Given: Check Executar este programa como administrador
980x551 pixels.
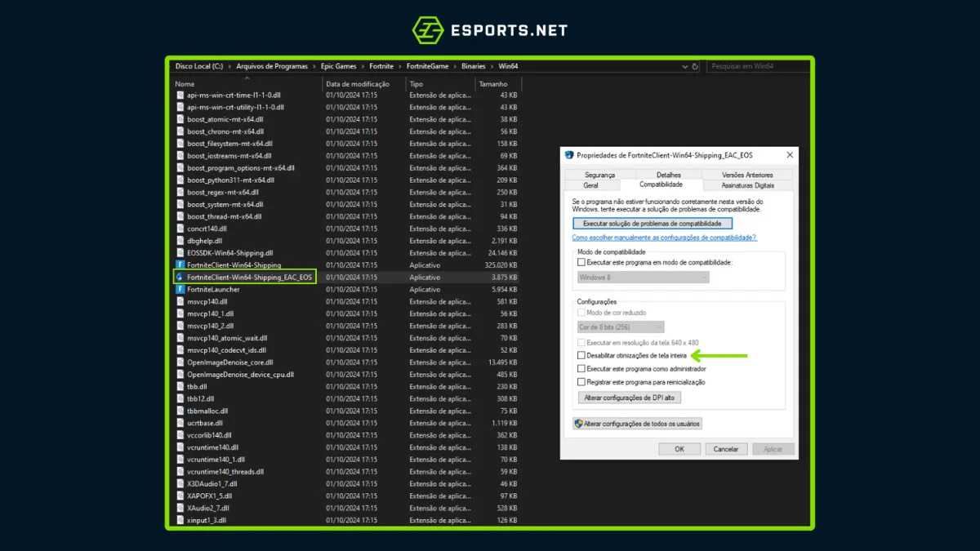Looking at the screenshot, I should (x=581, y=369).
